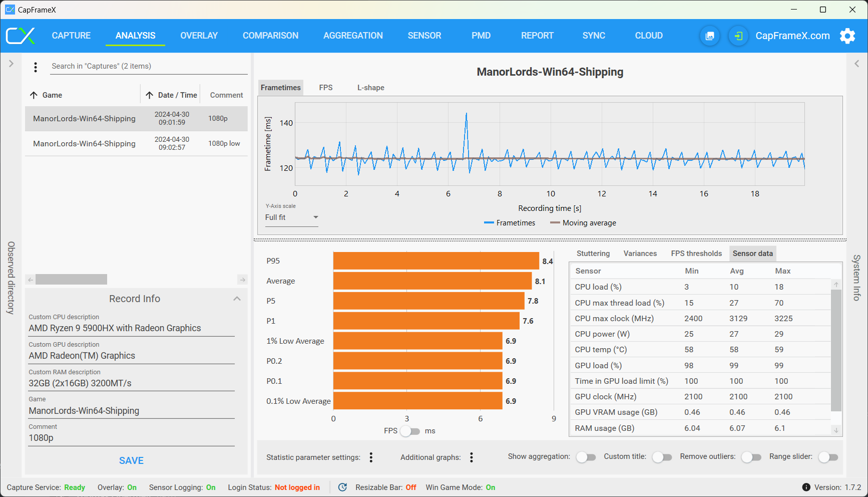The height and width of the screenshot is (497, 868).
Task: Go to the SENSOR tab
Action: click(424, 36)
